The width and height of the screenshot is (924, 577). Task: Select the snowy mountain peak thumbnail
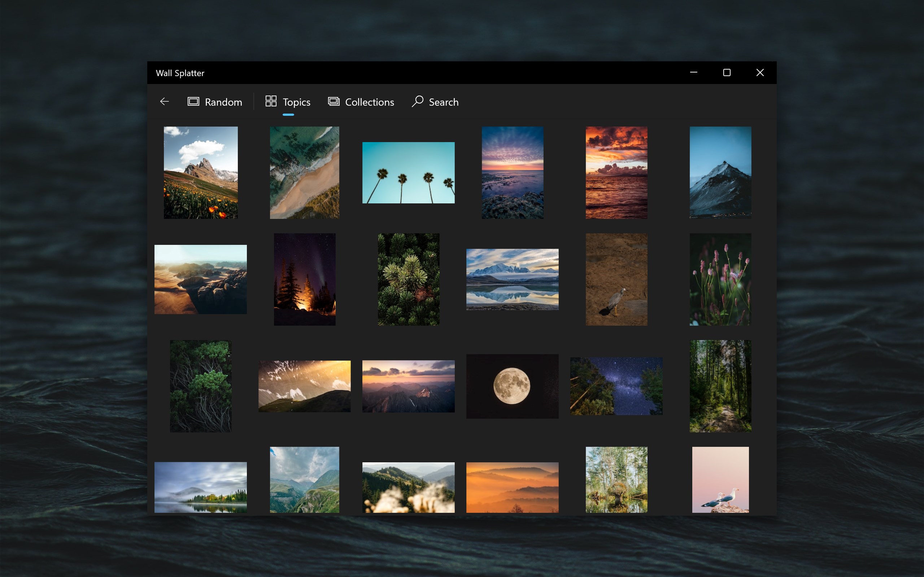click(720, 172)
